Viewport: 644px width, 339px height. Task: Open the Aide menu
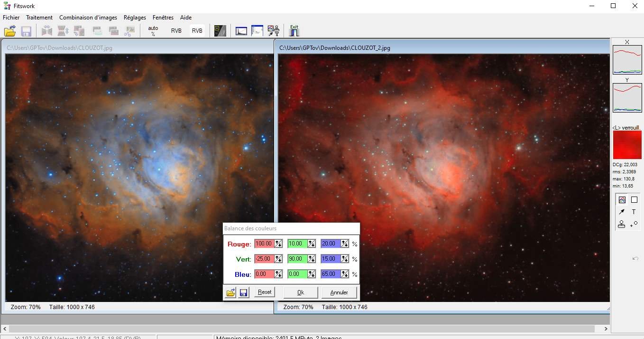[x=186, y=18]
